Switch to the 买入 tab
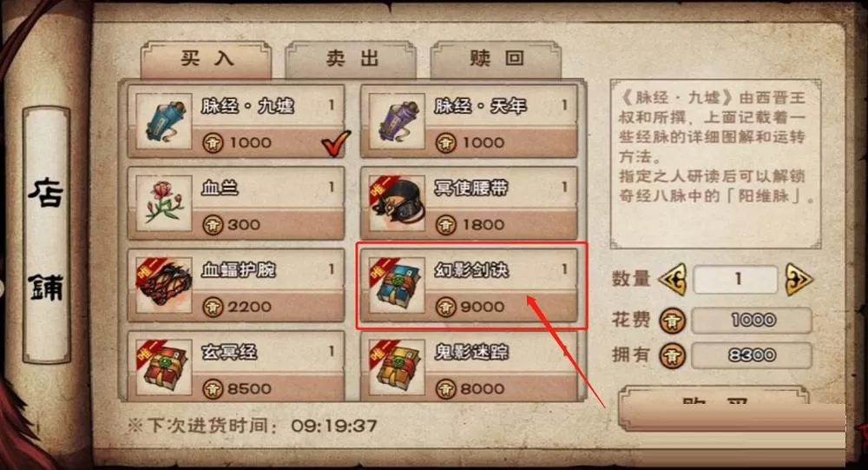The height and width of the screenshot is (470, 868). pyautogui.click(x=207, y=59)
